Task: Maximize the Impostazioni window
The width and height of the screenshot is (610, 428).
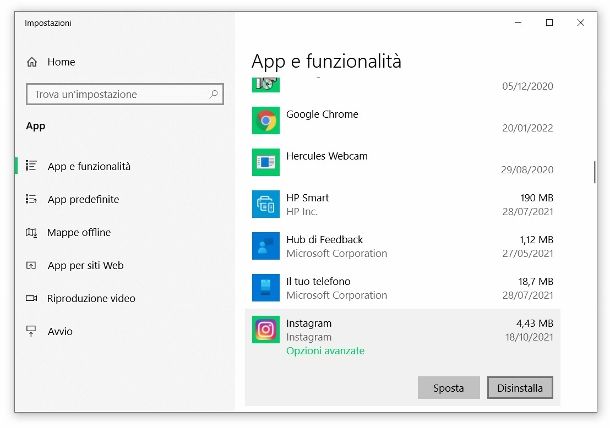Action: coord(549,23)
